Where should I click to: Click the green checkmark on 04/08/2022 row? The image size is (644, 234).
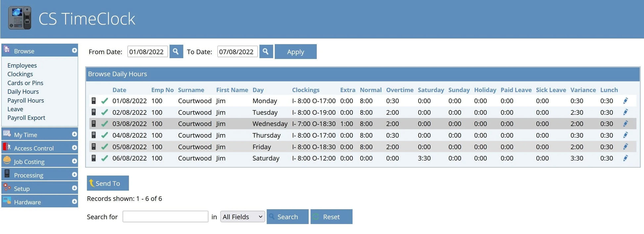(105, 135)
